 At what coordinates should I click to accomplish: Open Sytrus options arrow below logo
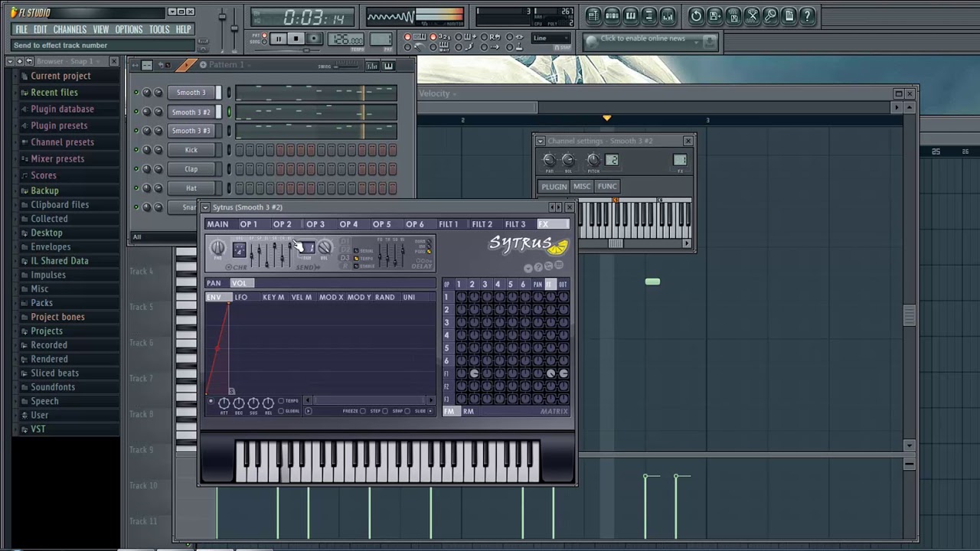[x=528, y=268]
